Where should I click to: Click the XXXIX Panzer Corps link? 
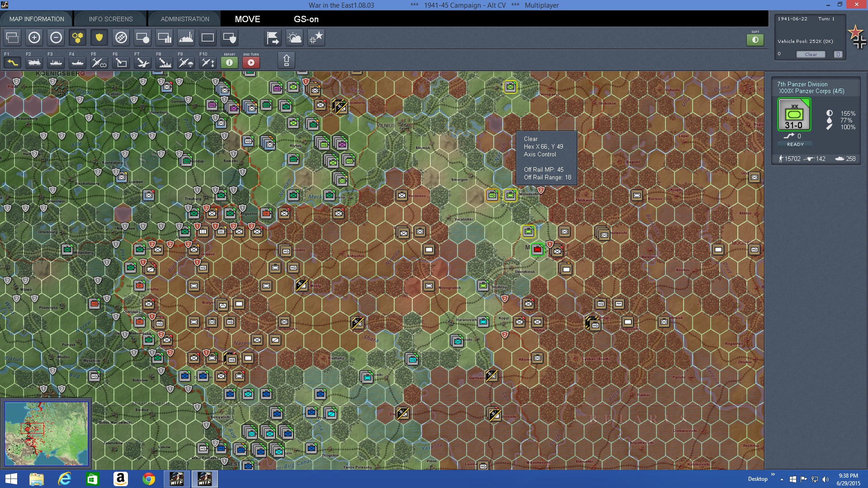811,91
